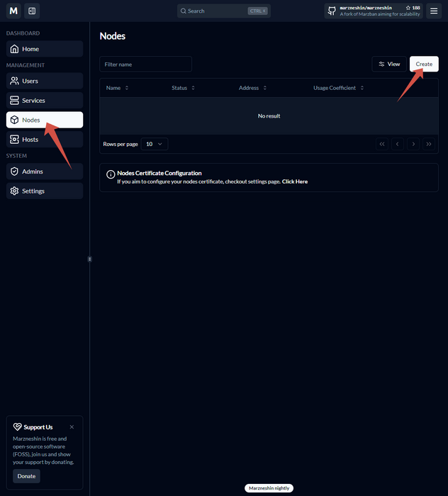The height and width of the screenshot is (496, 448).
Task: Open the View columns dropdown
Action: pos(389,64)
